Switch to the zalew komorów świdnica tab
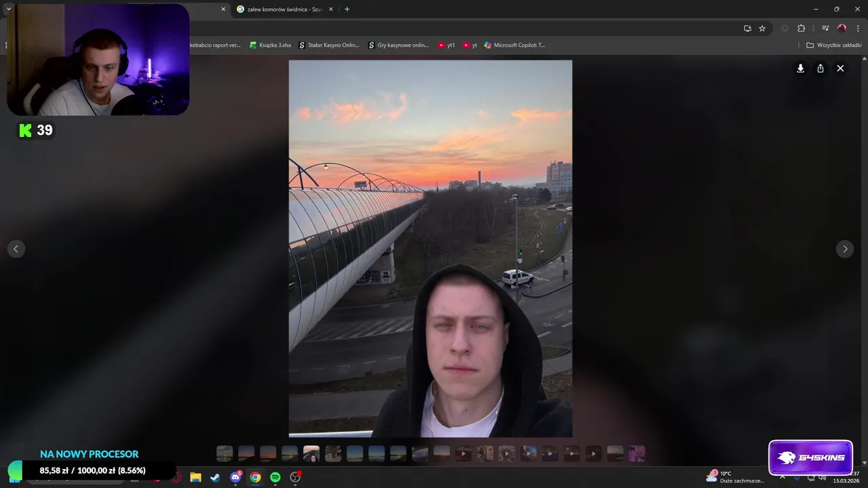Viewport: 868px width, 488px height. click(283, 9)
